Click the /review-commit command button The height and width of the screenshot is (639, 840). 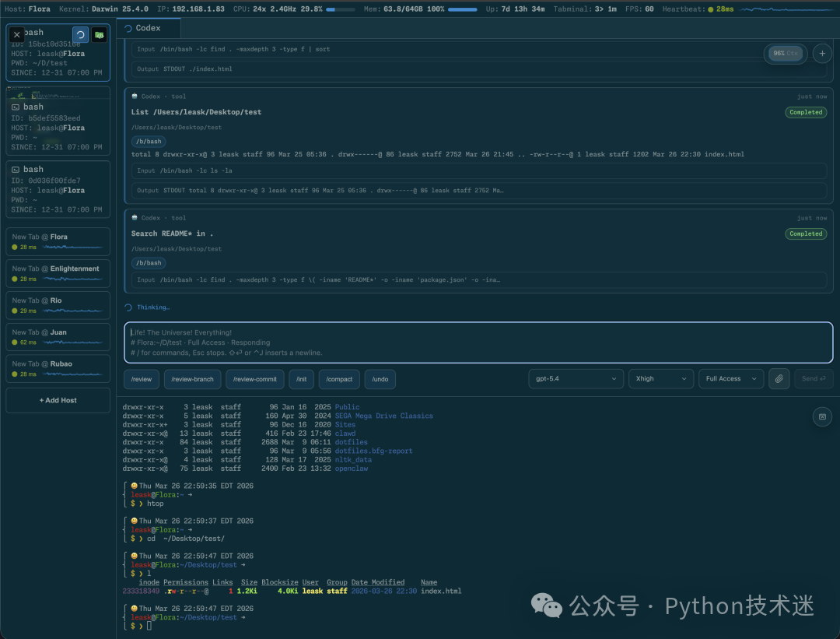coord(255,379)
